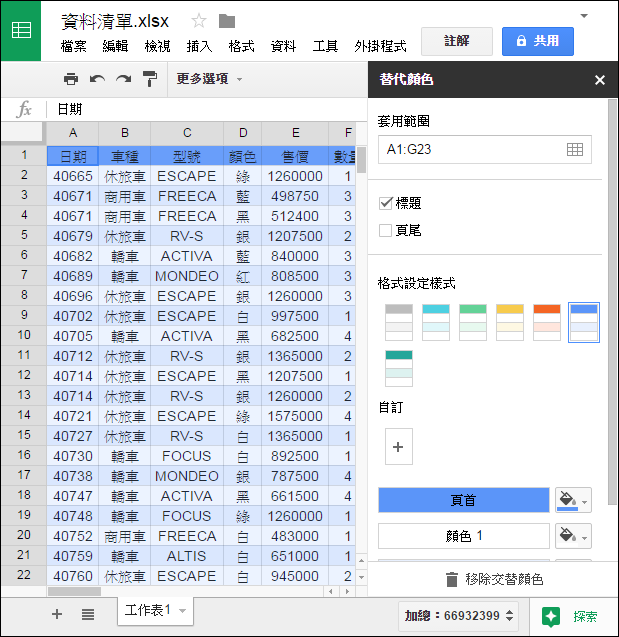This screenshot has width=619, height=637.
Task: Open the Sheets home icon
Action: point(21,30)
